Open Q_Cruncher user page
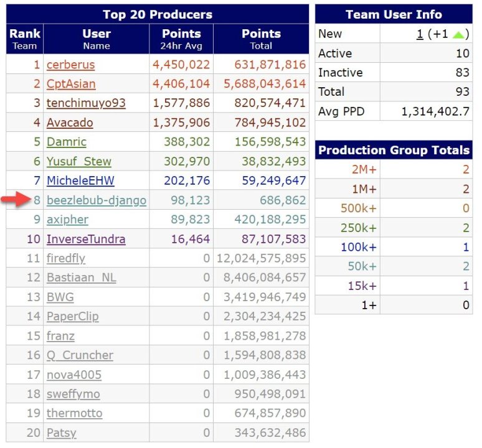Viewport: 482px width, 448px height. click(80, 355)
